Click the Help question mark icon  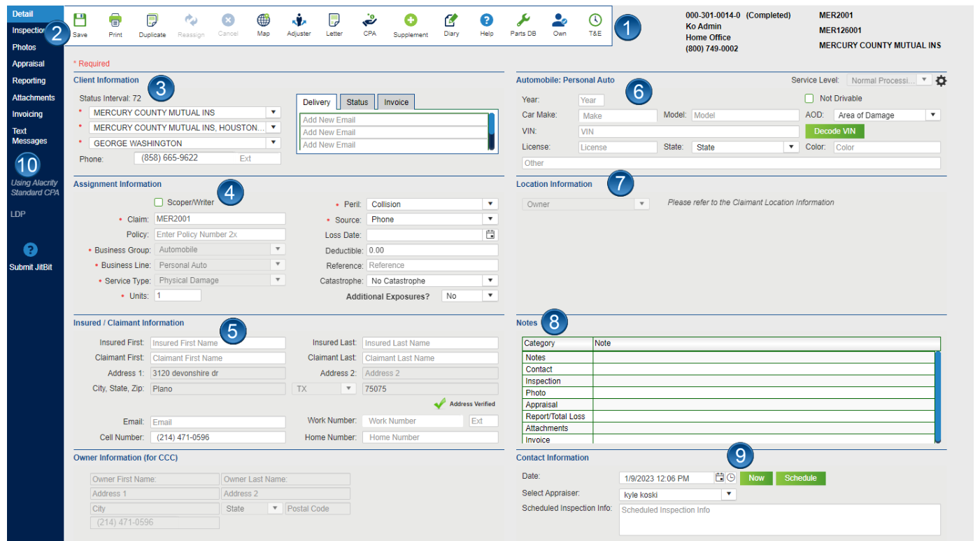click(487, 20)
